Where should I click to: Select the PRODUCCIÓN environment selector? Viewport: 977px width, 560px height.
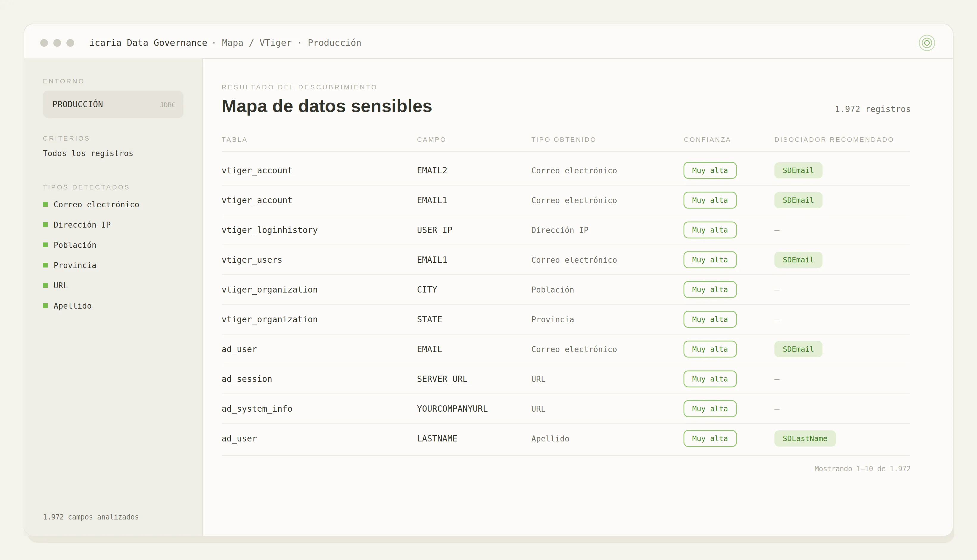[x=113, y=104]
